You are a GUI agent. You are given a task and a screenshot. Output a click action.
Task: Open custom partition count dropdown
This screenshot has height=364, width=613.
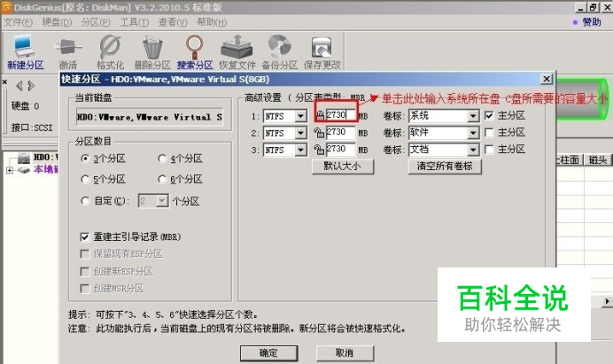click(x=162, y=201)
